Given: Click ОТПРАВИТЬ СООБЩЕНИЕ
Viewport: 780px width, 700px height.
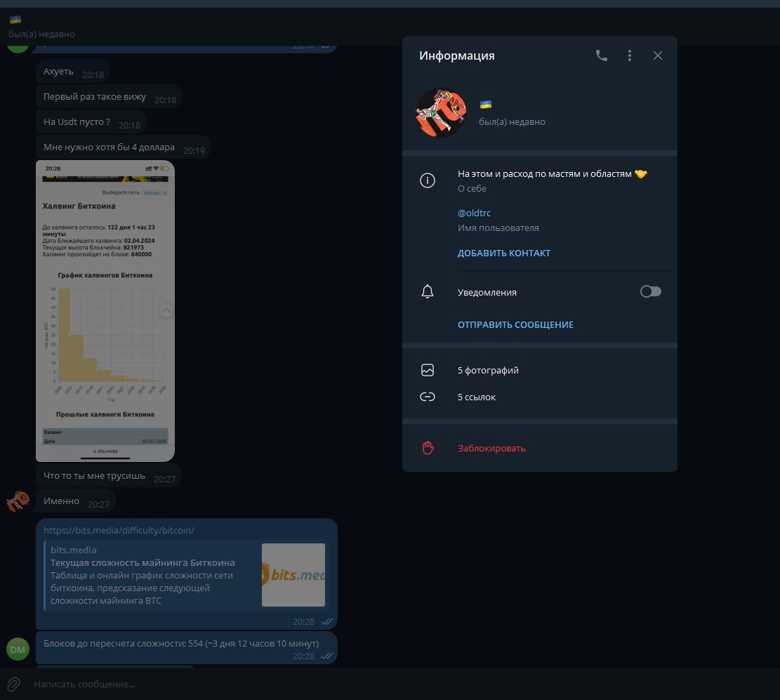Looking at the screenshot, I should click(515, 325).
